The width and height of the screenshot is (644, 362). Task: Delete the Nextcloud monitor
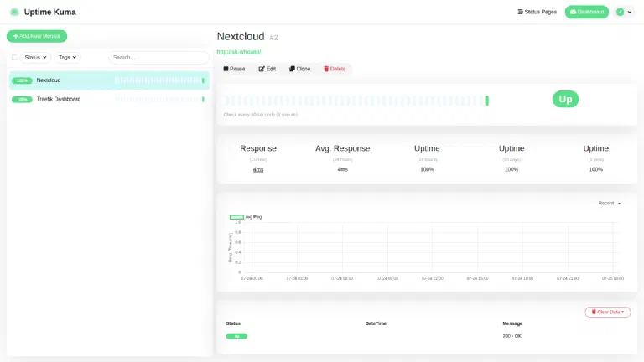coord(335,69)
